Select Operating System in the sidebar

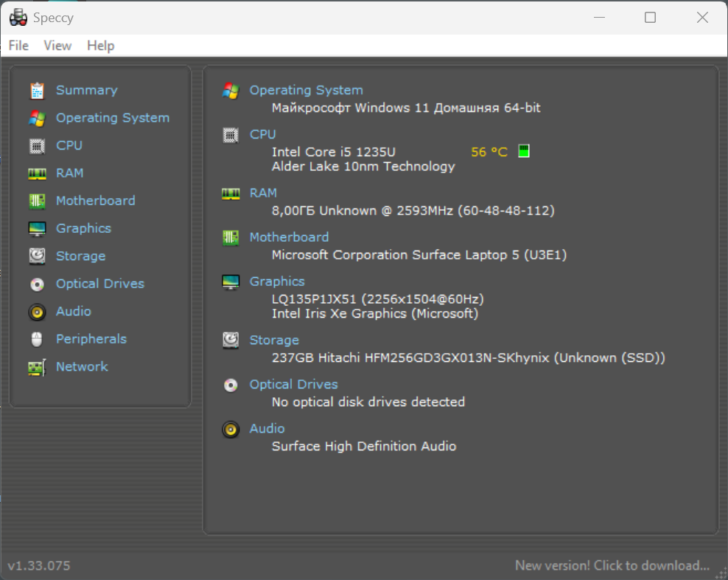(x=113, y=118)
